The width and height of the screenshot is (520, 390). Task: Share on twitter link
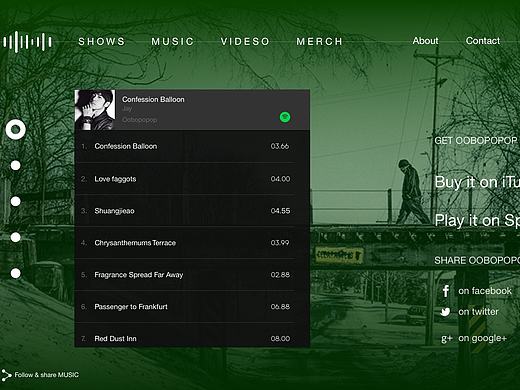click(478, 312)
